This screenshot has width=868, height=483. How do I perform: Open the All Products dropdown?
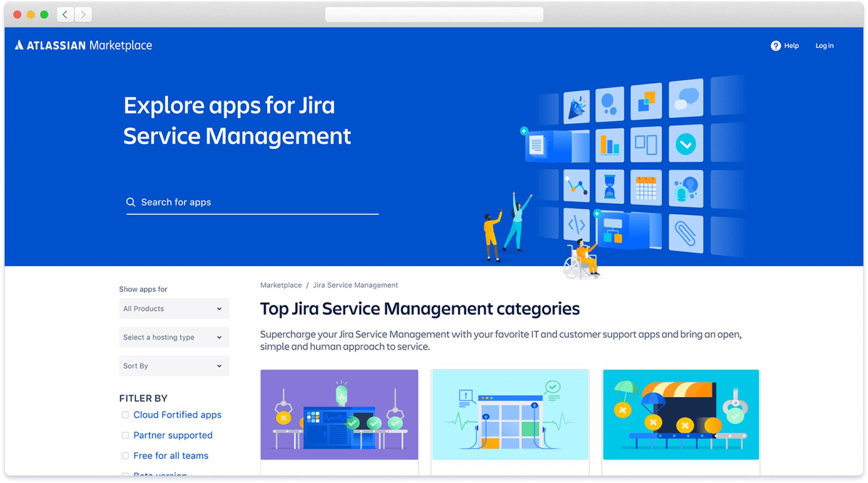174,309
